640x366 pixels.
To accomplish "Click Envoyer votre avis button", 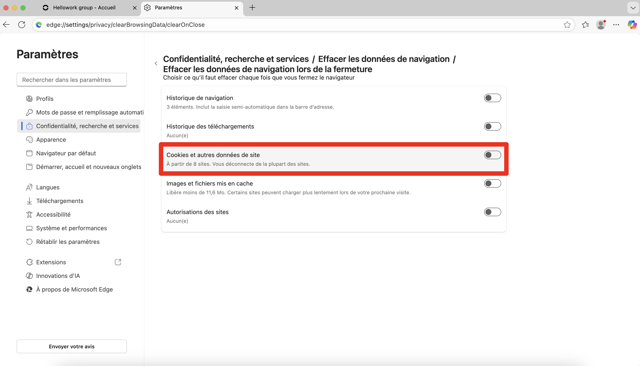I will [71, 346].
